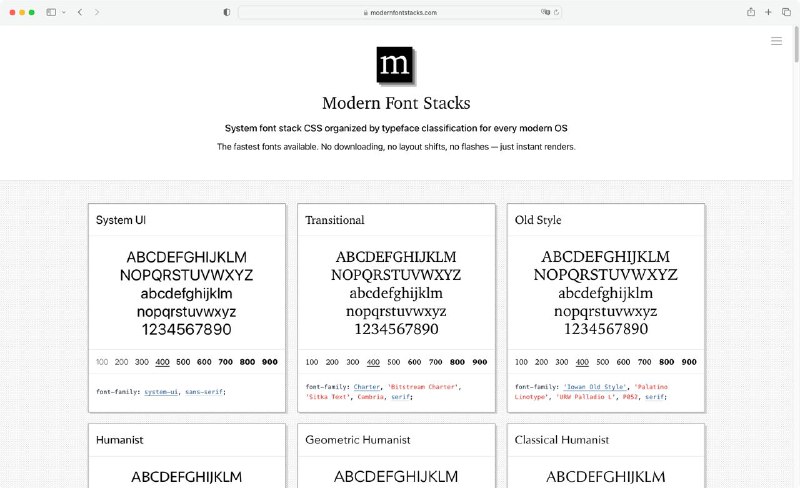Reload the page with the refresh icon
Viewport: 800px width, 488px height.
pyautogui.click(x=556, y=12)
